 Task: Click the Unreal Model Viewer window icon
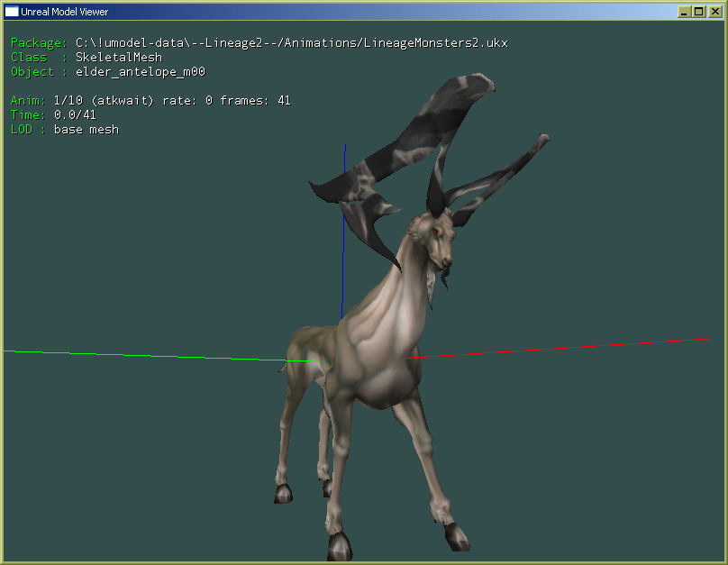pos(11,12)
